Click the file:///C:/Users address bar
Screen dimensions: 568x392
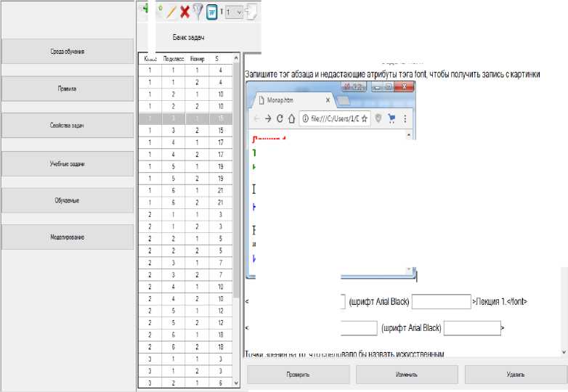[335, 119]
